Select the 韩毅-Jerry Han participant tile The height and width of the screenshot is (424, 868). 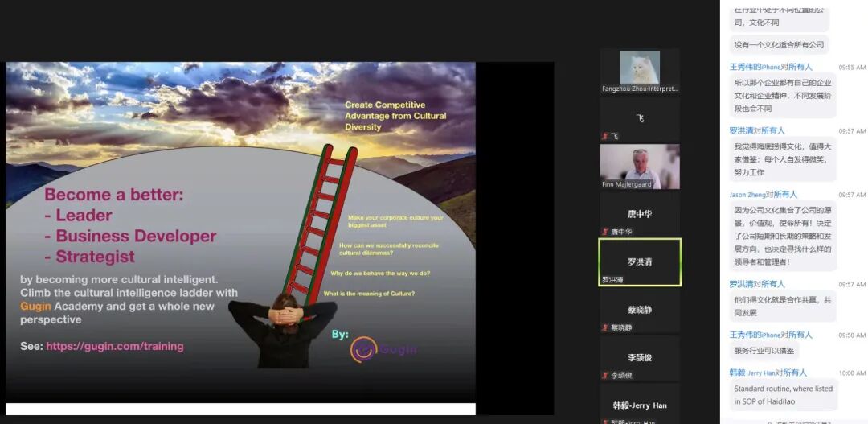(640, 405)
